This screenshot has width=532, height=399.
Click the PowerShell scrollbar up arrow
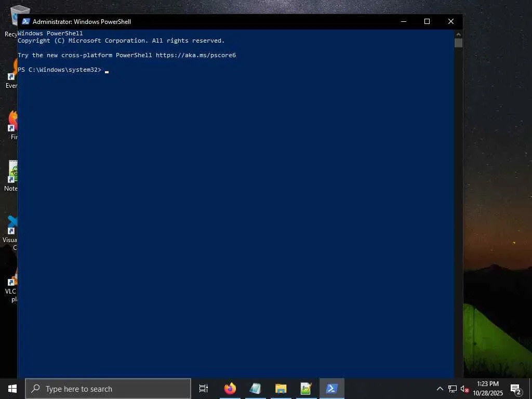pos(458,34)
